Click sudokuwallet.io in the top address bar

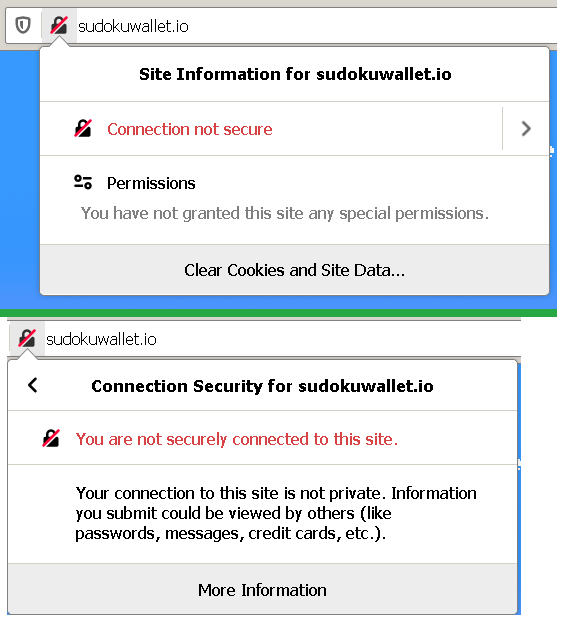[133, 26]
